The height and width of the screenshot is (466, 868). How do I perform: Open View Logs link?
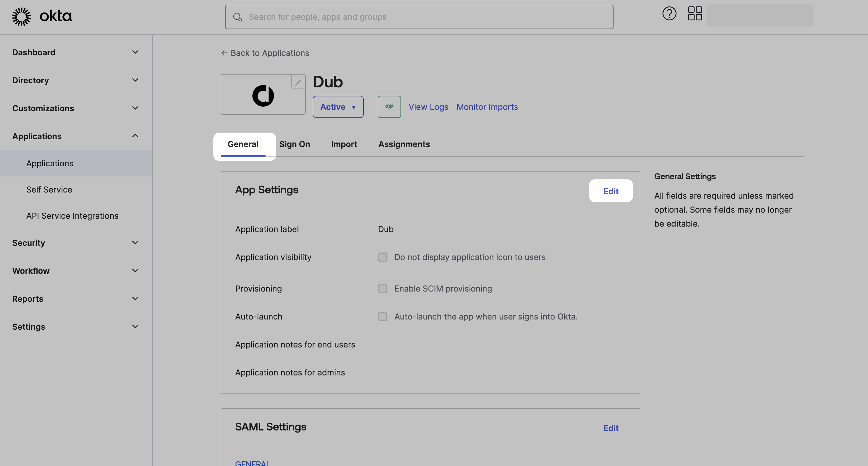pos(428,107)
